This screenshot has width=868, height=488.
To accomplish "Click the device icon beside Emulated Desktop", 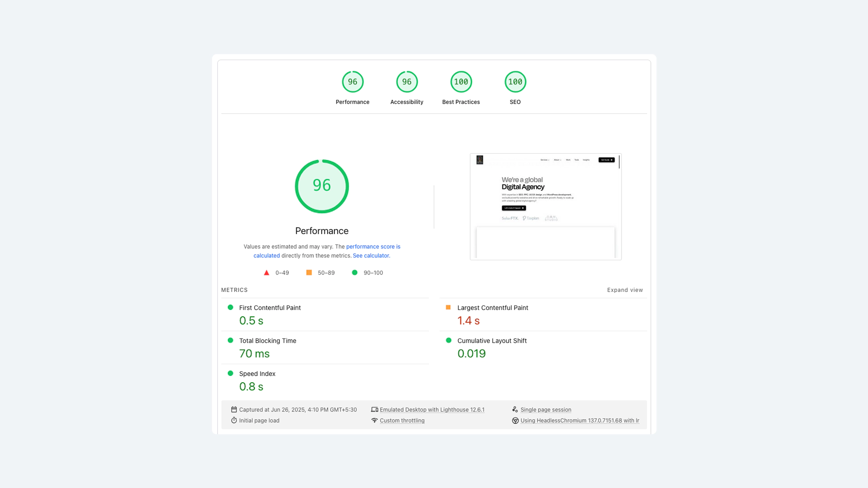I will tap(374, 409).
